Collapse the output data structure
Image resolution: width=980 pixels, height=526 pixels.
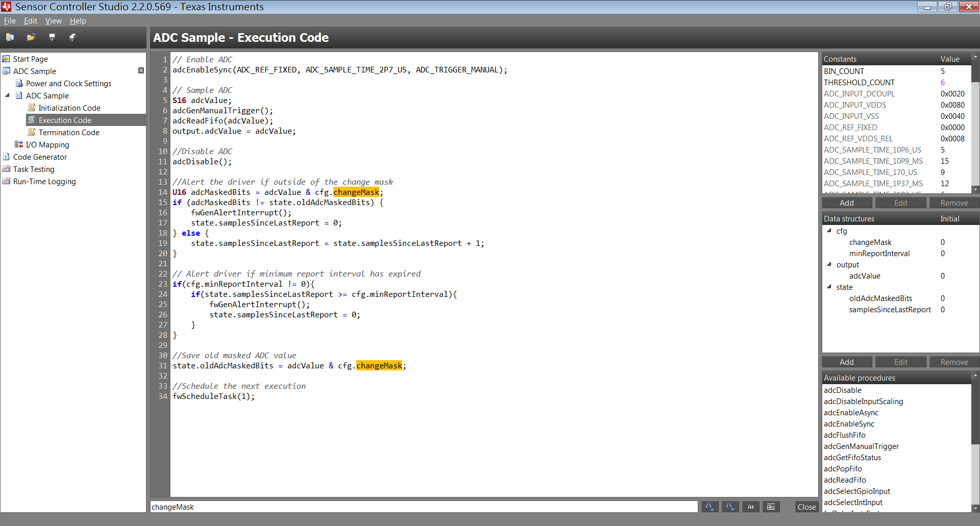tap(829, 264)
